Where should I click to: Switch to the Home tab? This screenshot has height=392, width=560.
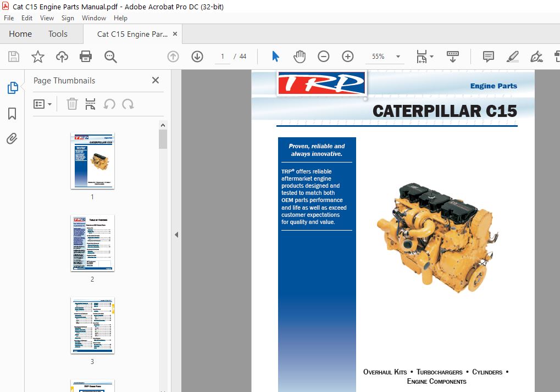coord(20,34)
